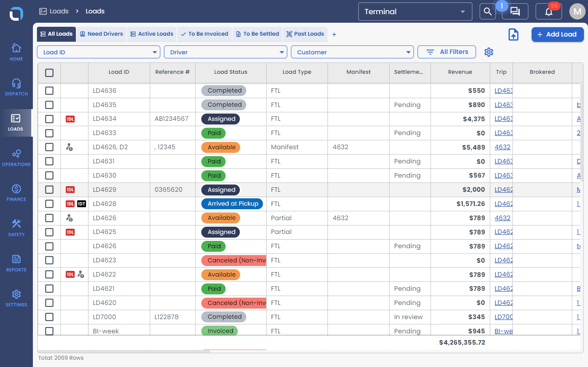Viewport: 588px width, 367px height.
Task: Click the IDL badge on LD4634 row
Action: point(70,119)
